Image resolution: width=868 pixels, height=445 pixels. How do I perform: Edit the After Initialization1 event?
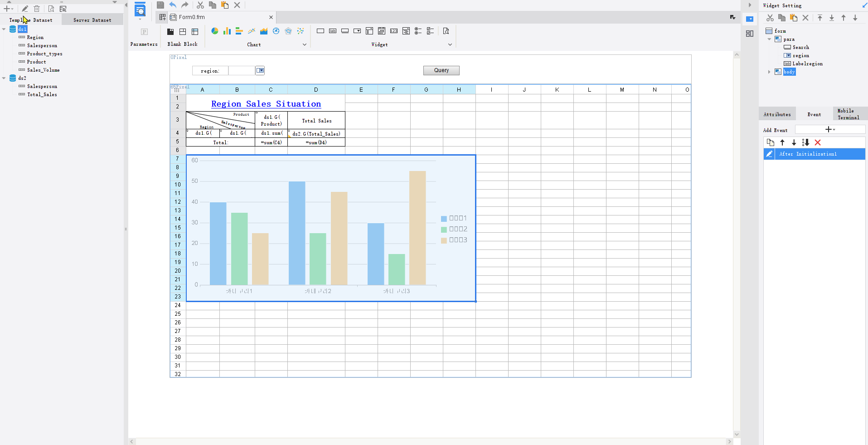769,154
